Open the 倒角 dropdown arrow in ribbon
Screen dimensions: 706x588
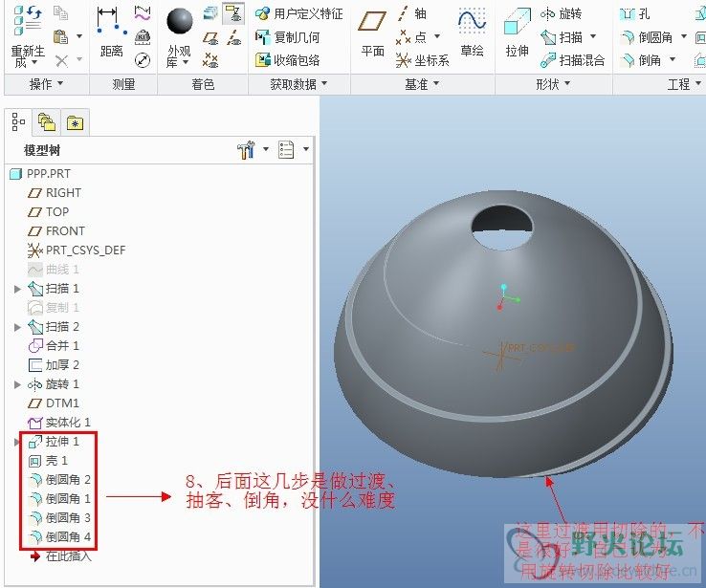[673, 59]
